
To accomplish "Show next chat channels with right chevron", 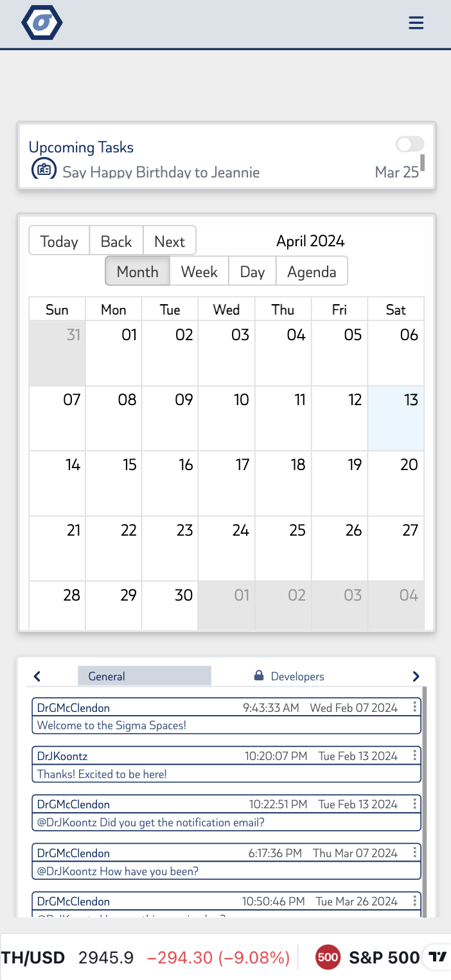I will coord(416,676).
